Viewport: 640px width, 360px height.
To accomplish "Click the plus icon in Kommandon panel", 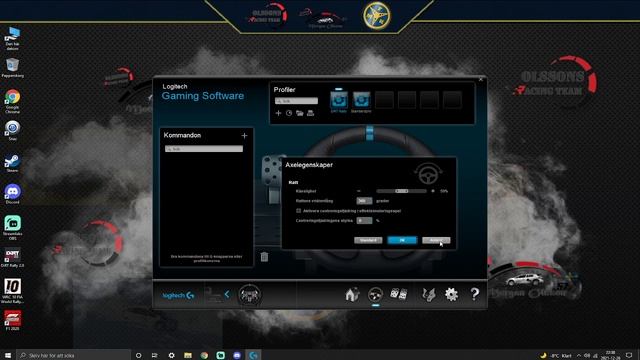I will tap(244, 136).
